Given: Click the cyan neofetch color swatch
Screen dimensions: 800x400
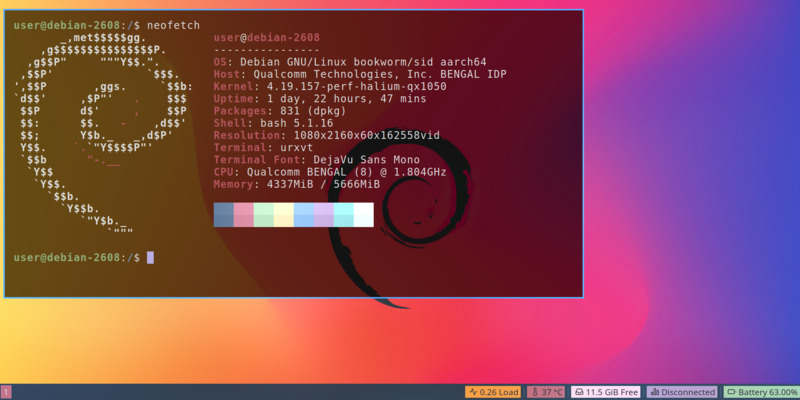Looking at the screenshot, I should pos(343,215).
